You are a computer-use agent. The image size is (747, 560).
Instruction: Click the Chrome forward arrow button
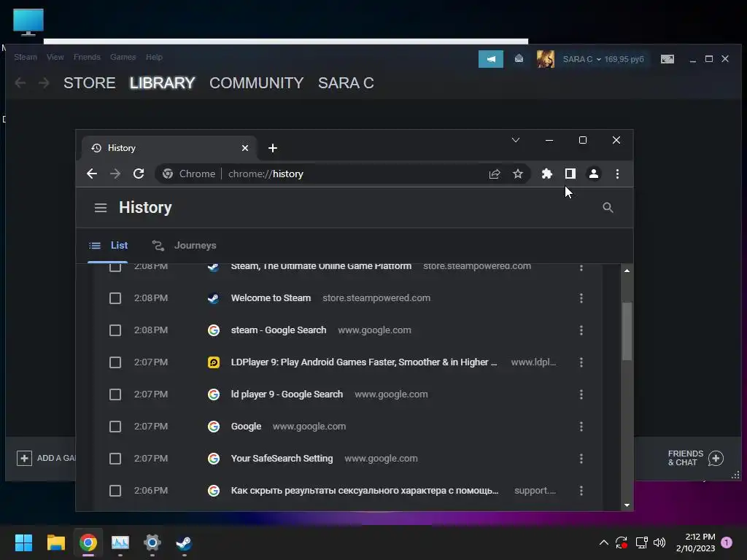[115, 174]
